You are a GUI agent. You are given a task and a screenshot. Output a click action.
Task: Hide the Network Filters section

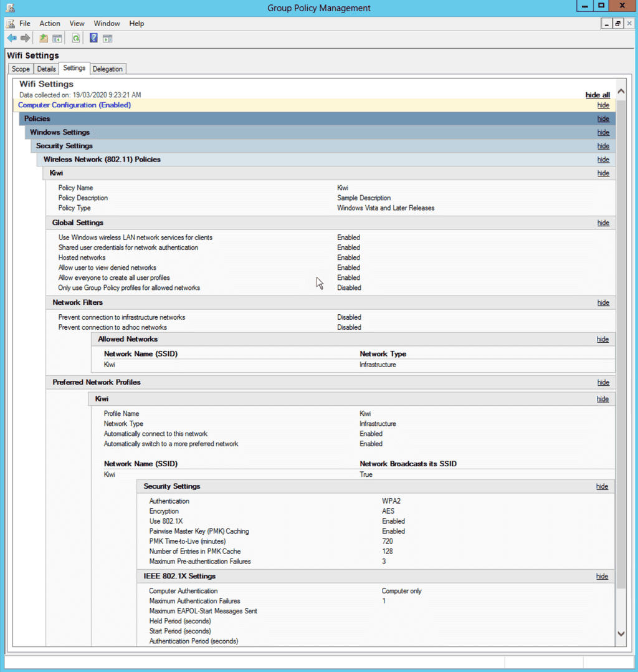[x=603, y=302]
